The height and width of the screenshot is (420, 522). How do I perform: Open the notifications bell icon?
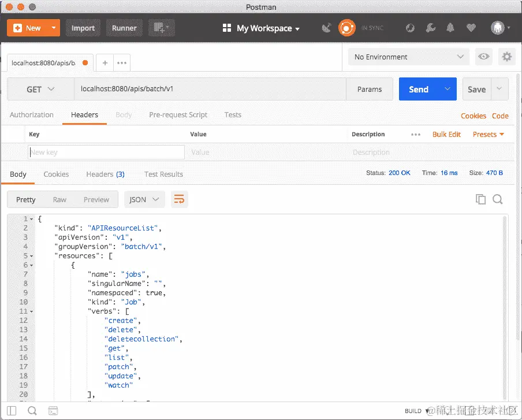coord(450,28)
